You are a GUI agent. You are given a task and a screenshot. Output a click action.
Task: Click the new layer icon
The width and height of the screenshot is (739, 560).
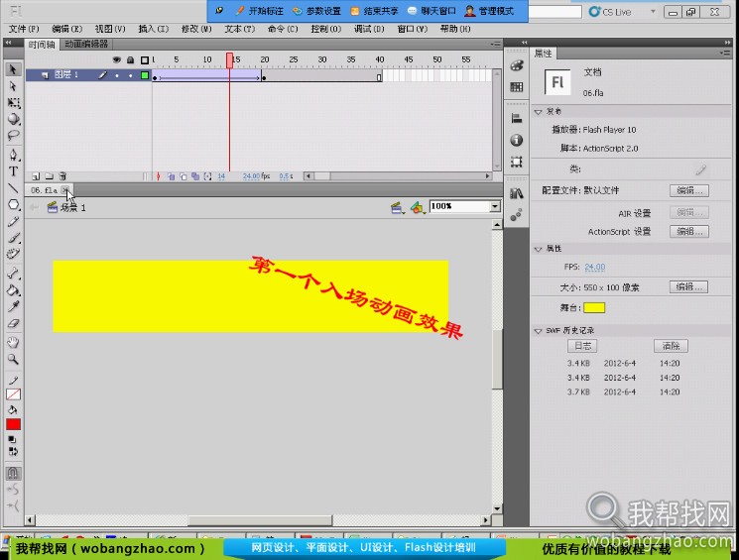(36, 176)
